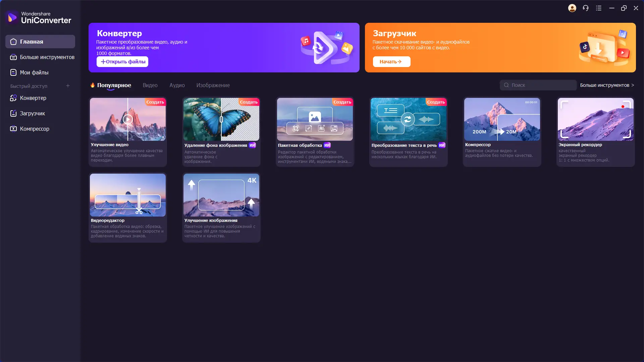Click Начать in the Загрузчик banner
Viewport: 644px width, 362px height.
(x=391, y=62)
